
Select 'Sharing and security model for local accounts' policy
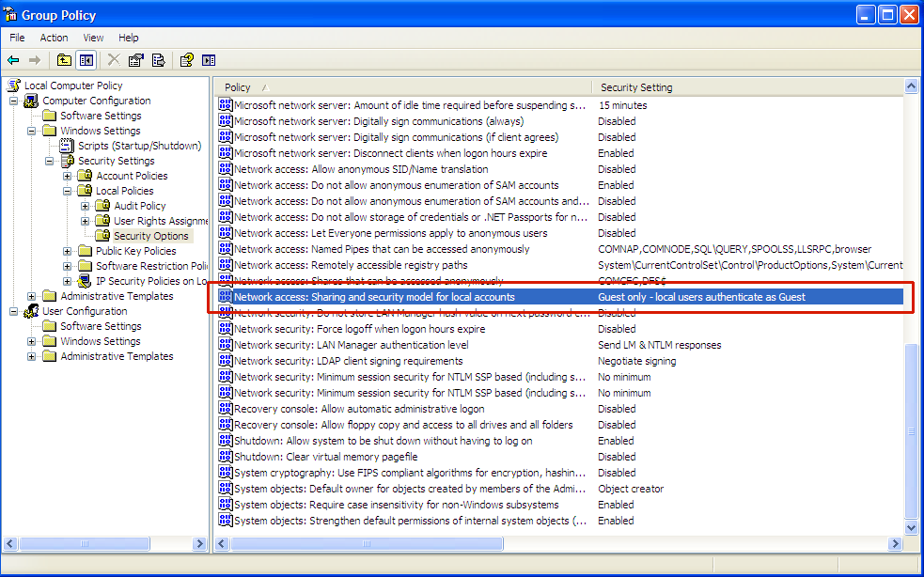(x=560, y=297)
